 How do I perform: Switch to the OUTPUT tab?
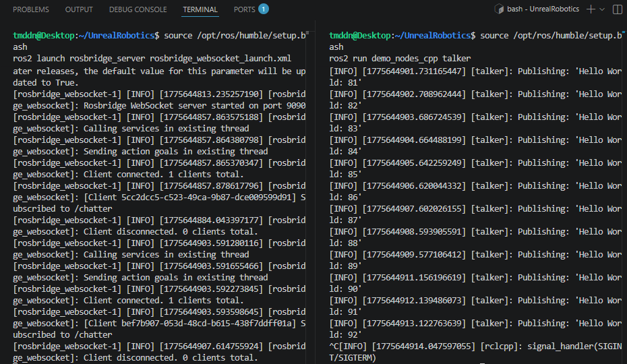79,9
